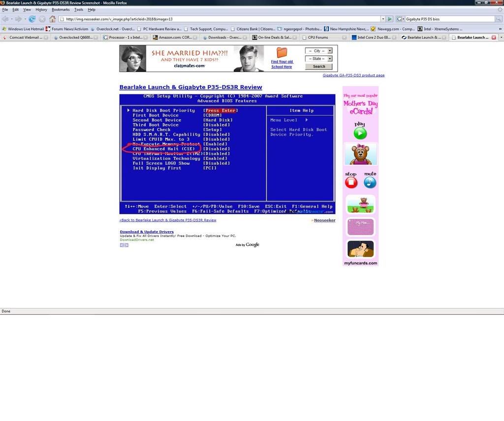Go back to the previous page
Viewport: 504px width, 421px height.
[5, 19]
